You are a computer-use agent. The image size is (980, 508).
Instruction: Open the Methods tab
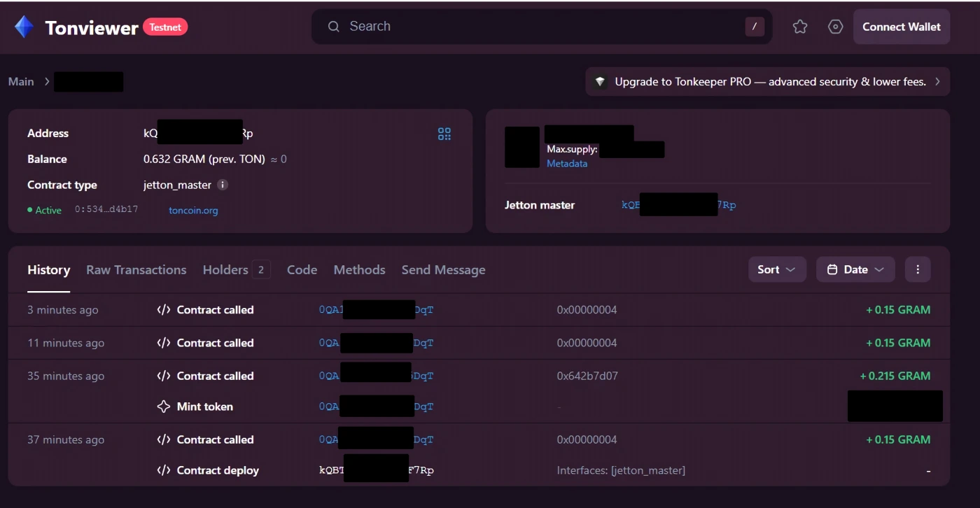coord(359,269)
